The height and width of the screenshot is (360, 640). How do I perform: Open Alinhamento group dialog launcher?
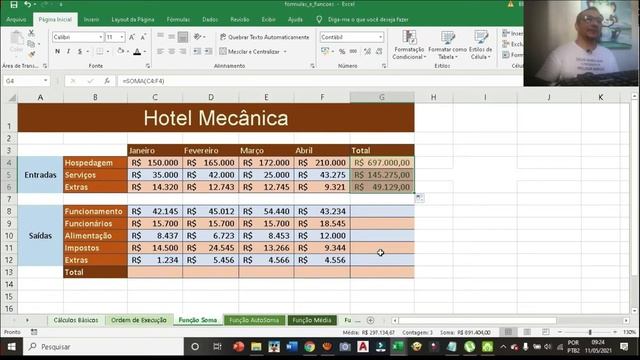[x=312, y=66]
